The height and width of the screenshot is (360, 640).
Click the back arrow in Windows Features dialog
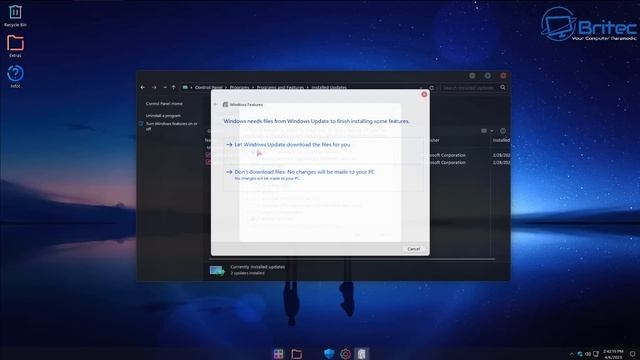click(216, 104)
